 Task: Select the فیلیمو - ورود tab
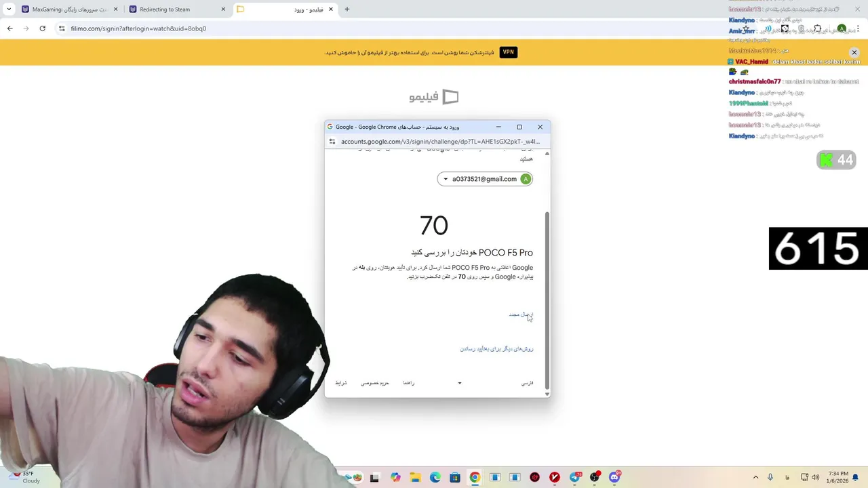[285, 9]
